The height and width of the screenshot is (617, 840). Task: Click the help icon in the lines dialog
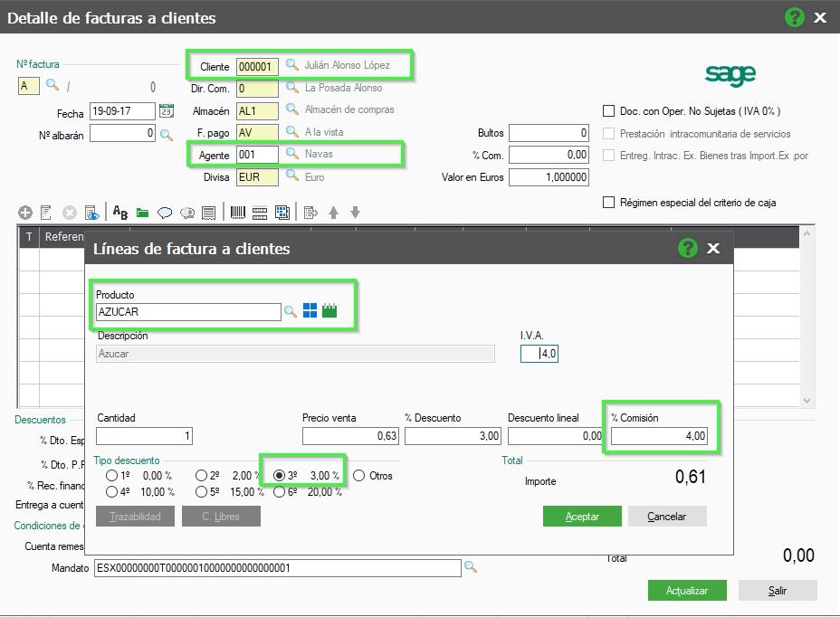[688, 249]
